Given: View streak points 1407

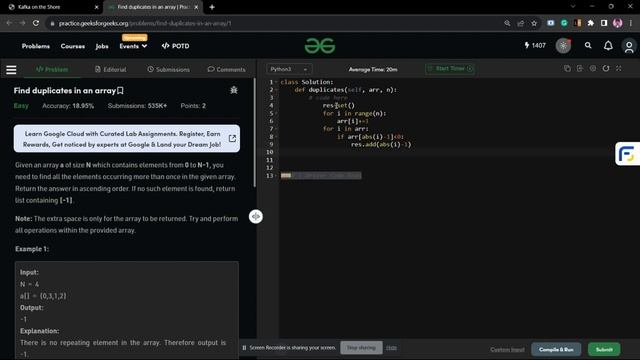Looking at the screenshot, I should click(x=535, y=46).
